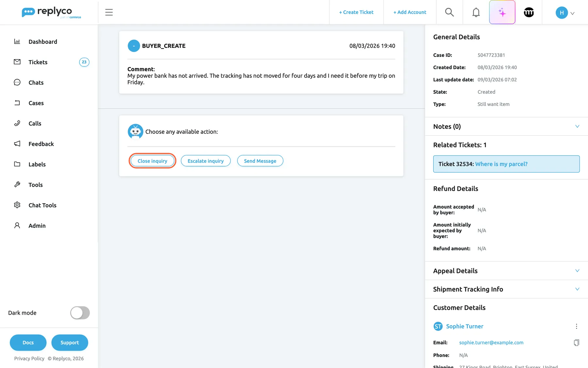The image size is (588, 368).
Task: Open the Privacy Policy link
Action: [x=29, y=359]
